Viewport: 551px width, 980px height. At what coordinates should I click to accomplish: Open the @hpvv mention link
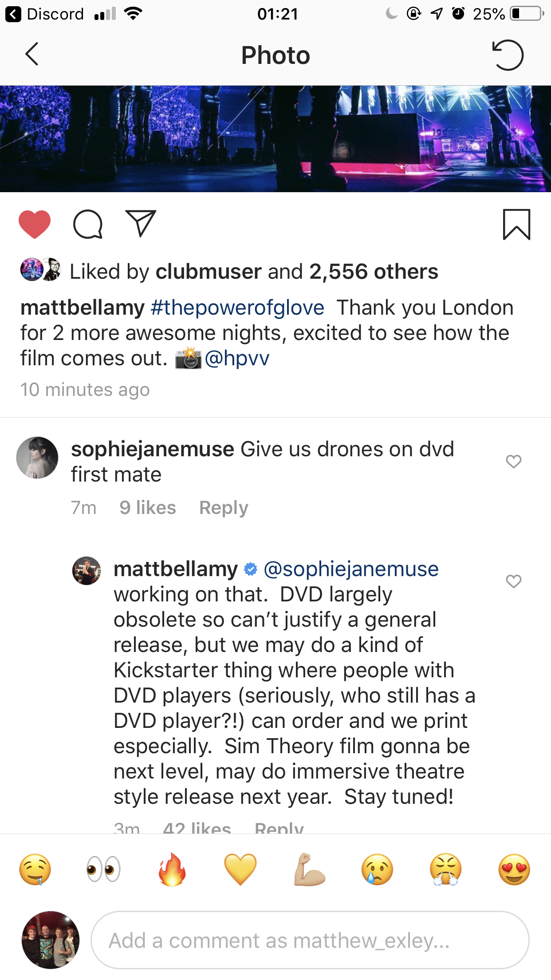(237, 358)
